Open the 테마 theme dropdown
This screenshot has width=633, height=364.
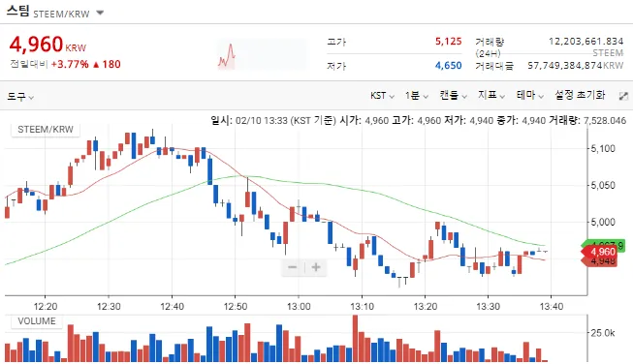(530, 96)
